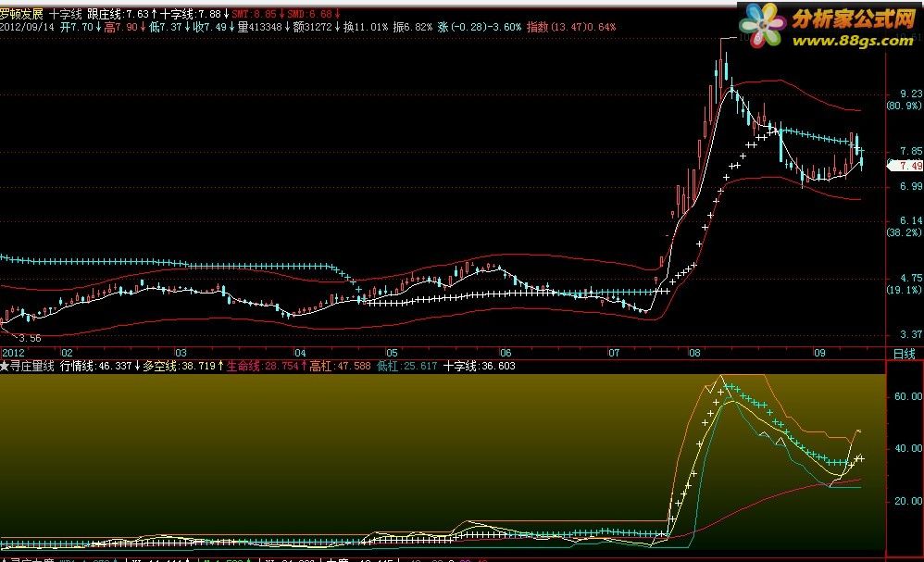Click the 十字线:36.603 indicator value
The height and width of the screenshot is (562, 924).
[479, 366]
